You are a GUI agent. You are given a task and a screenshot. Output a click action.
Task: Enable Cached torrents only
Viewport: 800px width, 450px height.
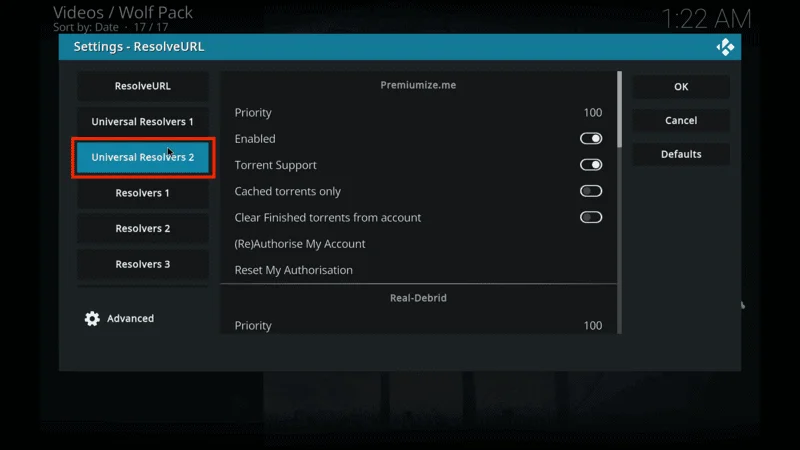pyautogui.click(x=590, y=191)
